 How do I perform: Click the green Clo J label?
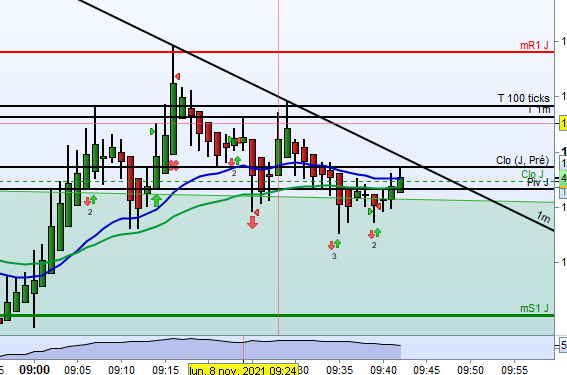(x=532, y=174)
